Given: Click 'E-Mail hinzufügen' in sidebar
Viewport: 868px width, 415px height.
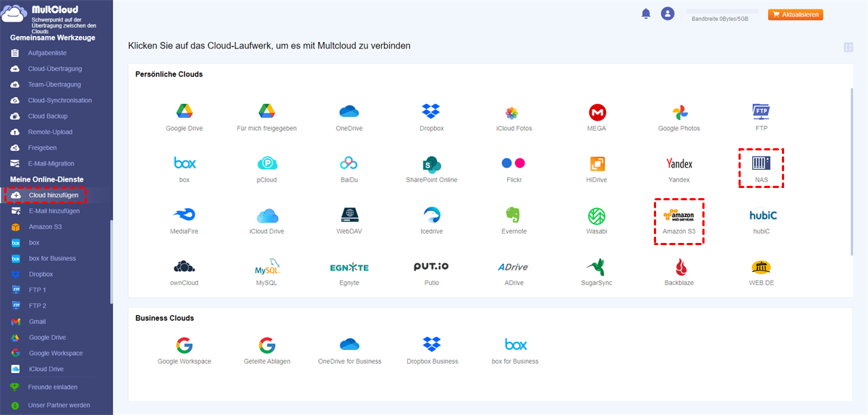Looking at the screenshot, I should click(55, 211).
